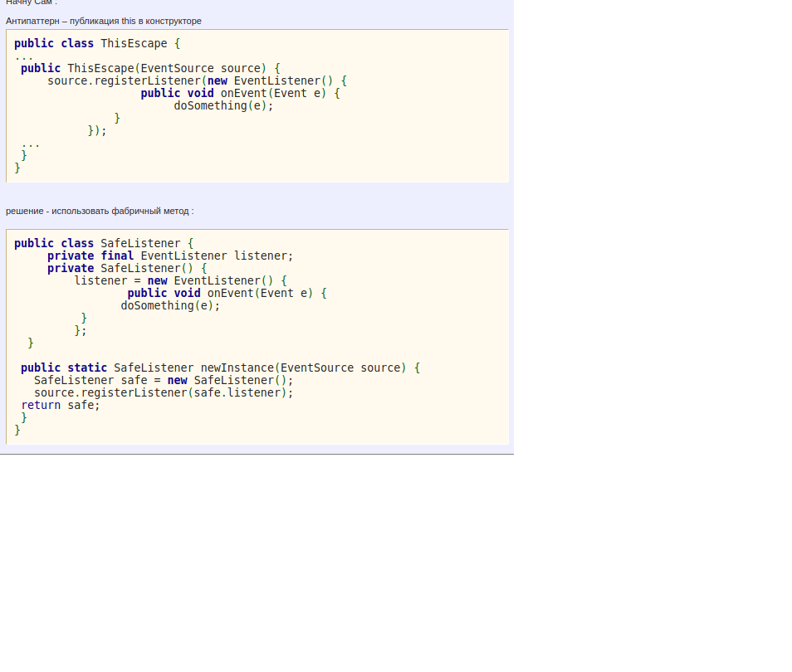Click the text 'решение - использовать фабричный метод :'

tap(100, 211)
